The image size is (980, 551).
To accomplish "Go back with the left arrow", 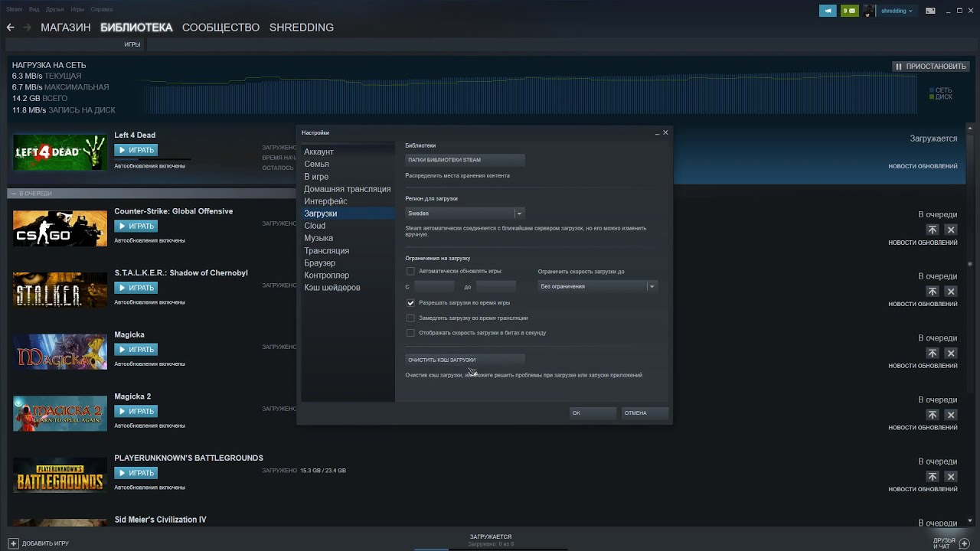I will point(11,28).
